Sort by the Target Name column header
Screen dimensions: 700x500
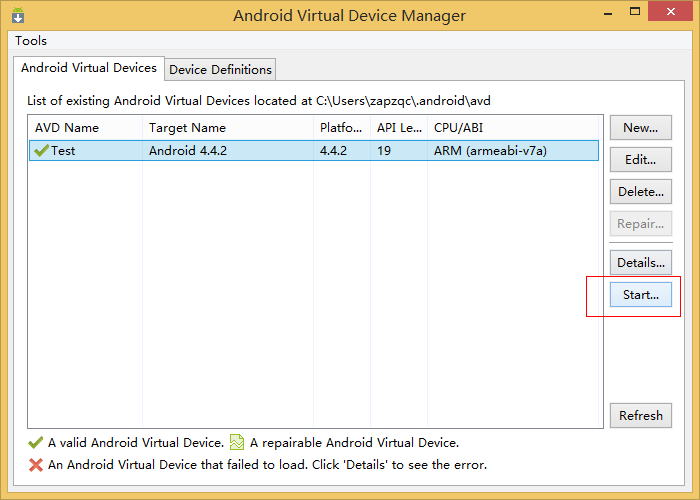(228, 128)
